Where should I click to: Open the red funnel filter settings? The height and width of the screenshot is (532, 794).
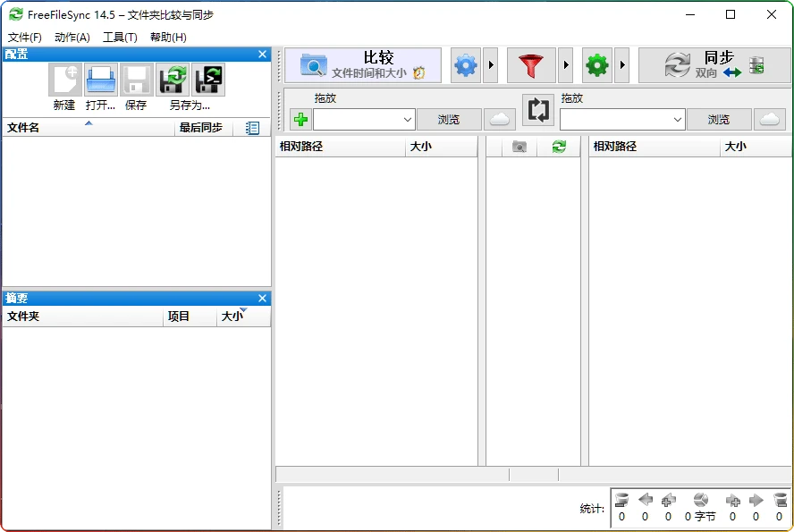pos(531,65)
